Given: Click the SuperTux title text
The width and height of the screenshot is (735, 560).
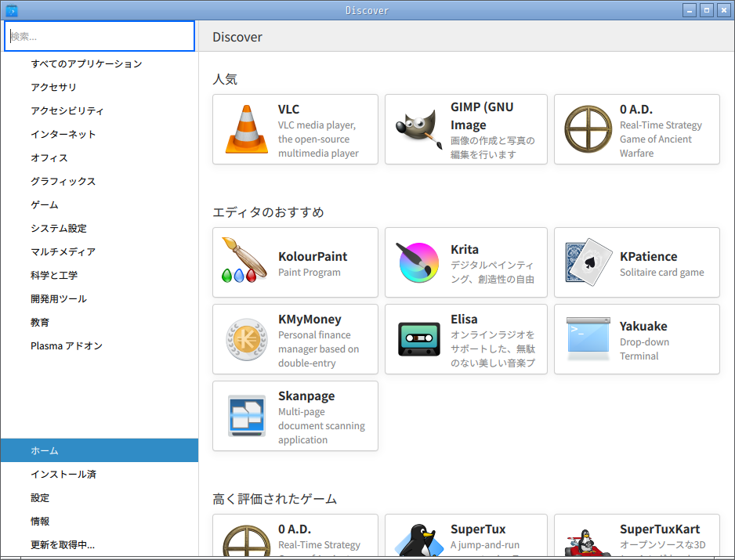Looking at the screenshot, I should pos(478,529).
